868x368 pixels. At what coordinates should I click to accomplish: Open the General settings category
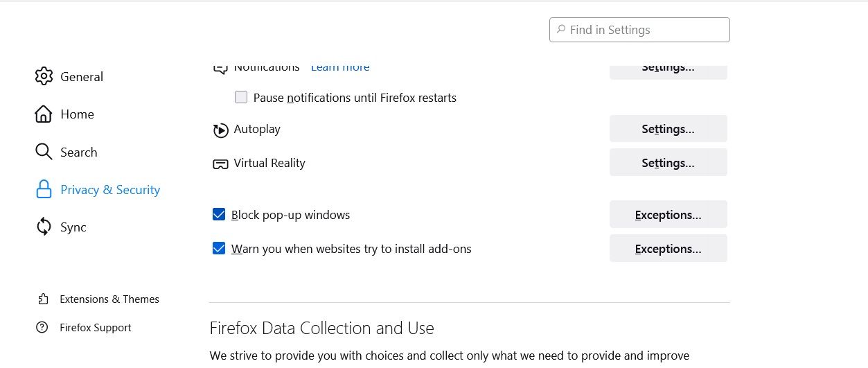81,77
